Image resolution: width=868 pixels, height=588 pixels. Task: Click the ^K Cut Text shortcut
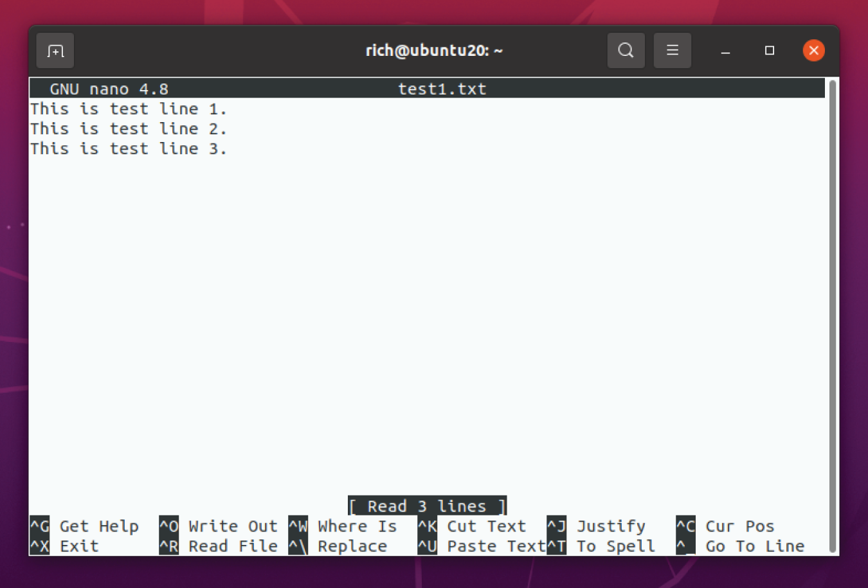[x=472, y=526]
